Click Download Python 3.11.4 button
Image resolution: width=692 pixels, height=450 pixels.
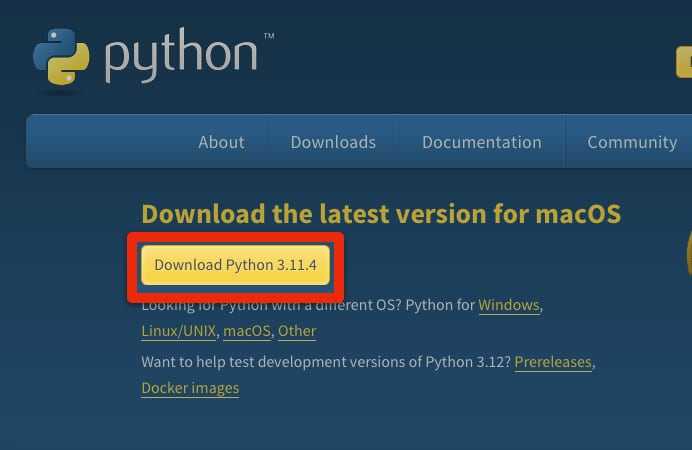click(x=235, y=265)
